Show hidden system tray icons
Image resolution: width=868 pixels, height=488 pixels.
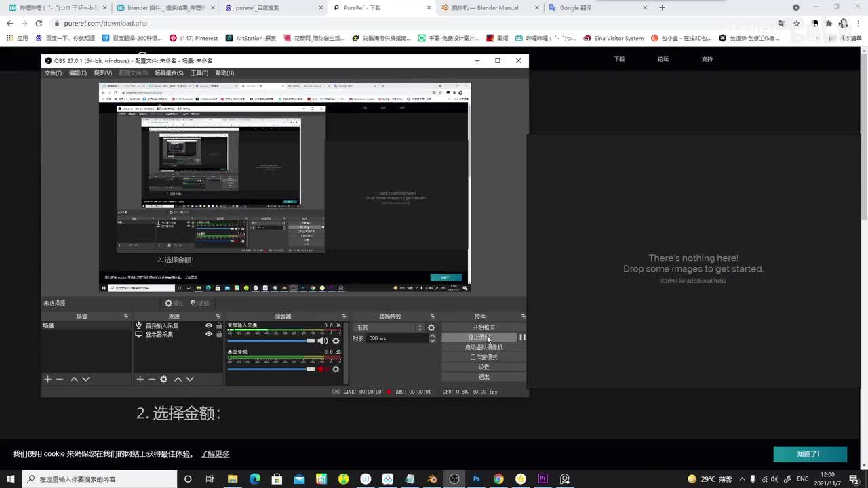click(743, 479)
